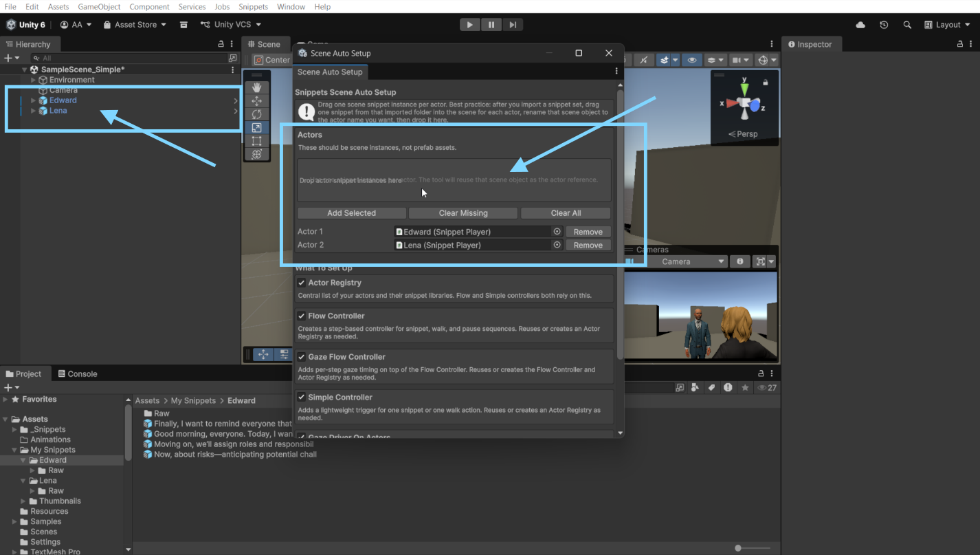Open the Unity VCS dropdown
Viewport: 980px width, 555px height.
click(x=231, y=25)
